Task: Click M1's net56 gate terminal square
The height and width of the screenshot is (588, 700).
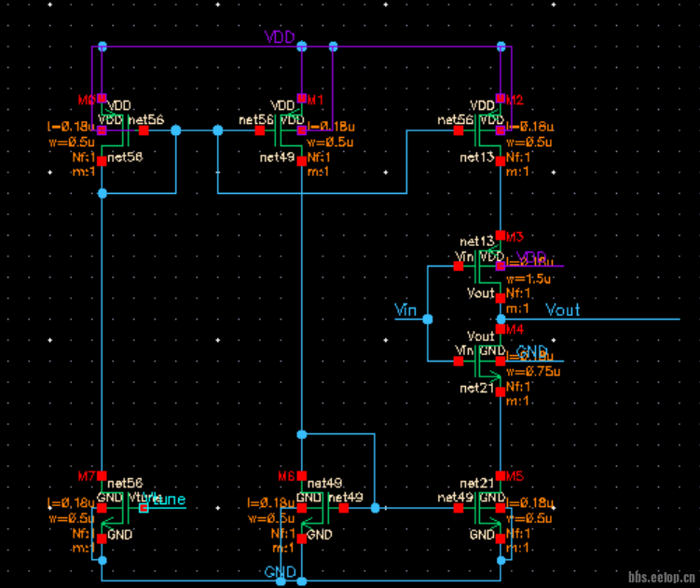Action: coord(260,130)
